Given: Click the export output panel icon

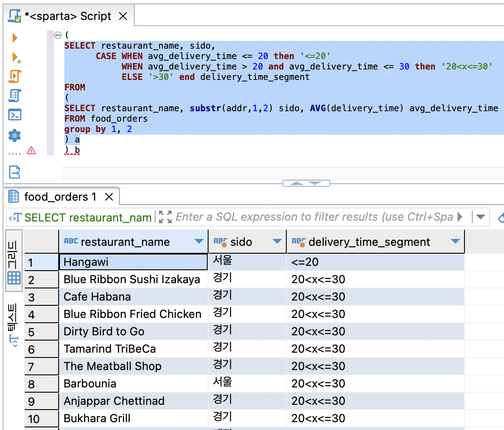Looking at the screenshot, I should click(14, 172).
